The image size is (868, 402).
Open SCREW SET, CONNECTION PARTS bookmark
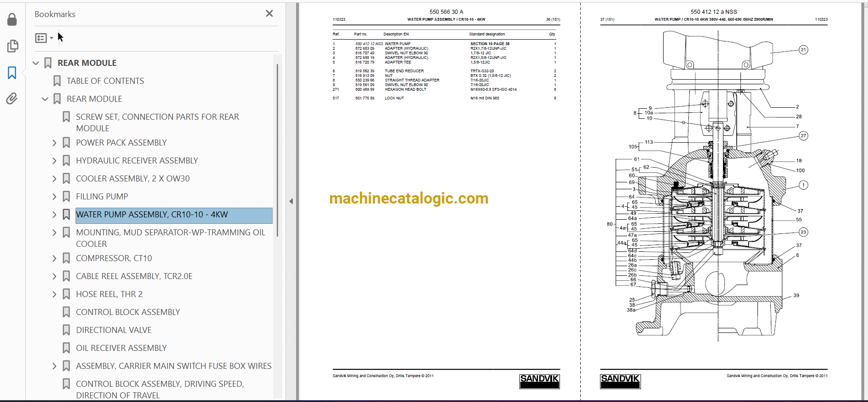coord(157,122)
